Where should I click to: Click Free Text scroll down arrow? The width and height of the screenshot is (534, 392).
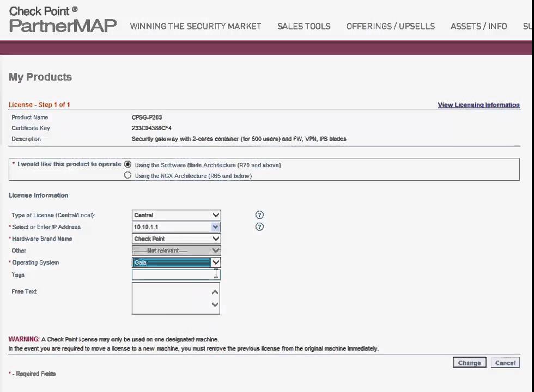(215, 304)
